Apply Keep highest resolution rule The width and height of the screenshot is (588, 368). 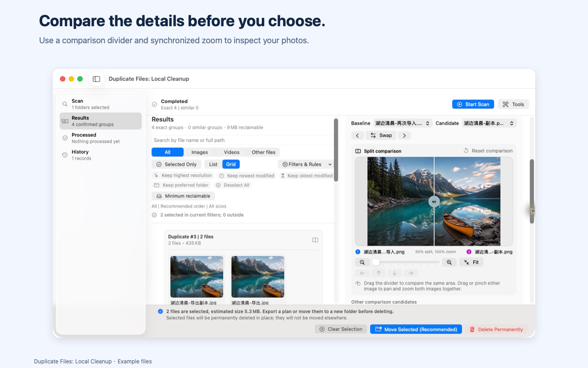pyautogui.click(x=183, y=176)
